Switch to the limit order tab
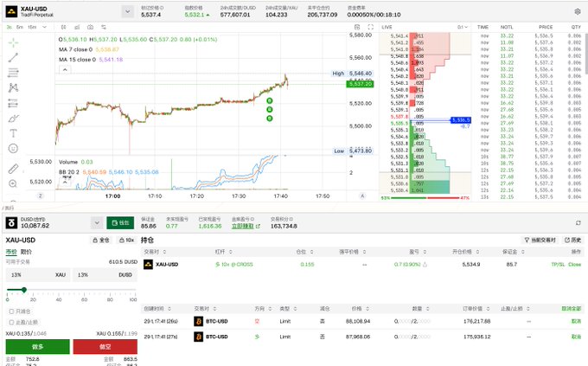 click(26, 252)
